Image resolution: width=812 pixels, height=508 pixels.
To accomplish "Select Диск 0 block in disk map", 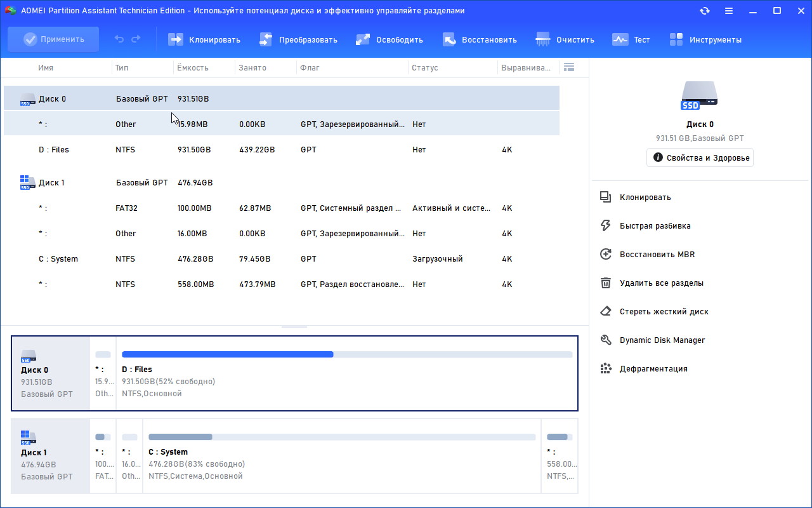I will click(51, 373).
